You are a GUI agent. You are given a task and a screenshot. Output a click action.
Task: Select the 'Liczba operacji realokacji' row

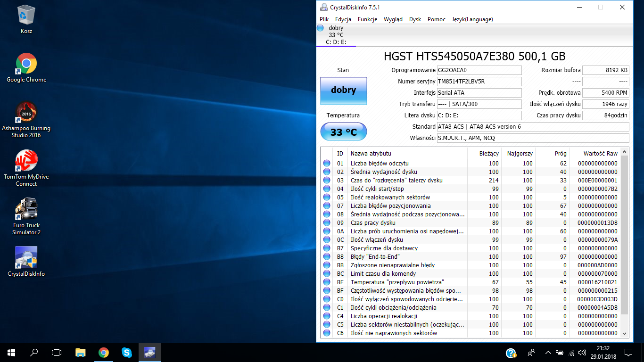(471, 316)
